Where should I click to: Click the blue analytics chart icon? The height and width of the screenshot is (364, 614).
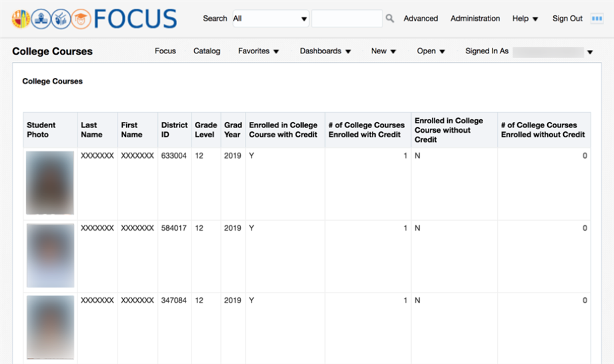coord(61,19)
